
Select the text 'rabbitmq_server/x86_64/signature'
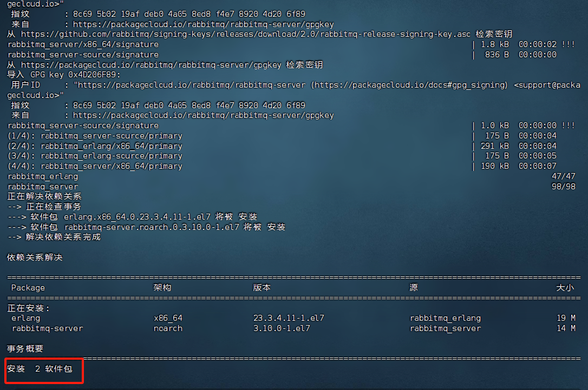coord(83,44)
